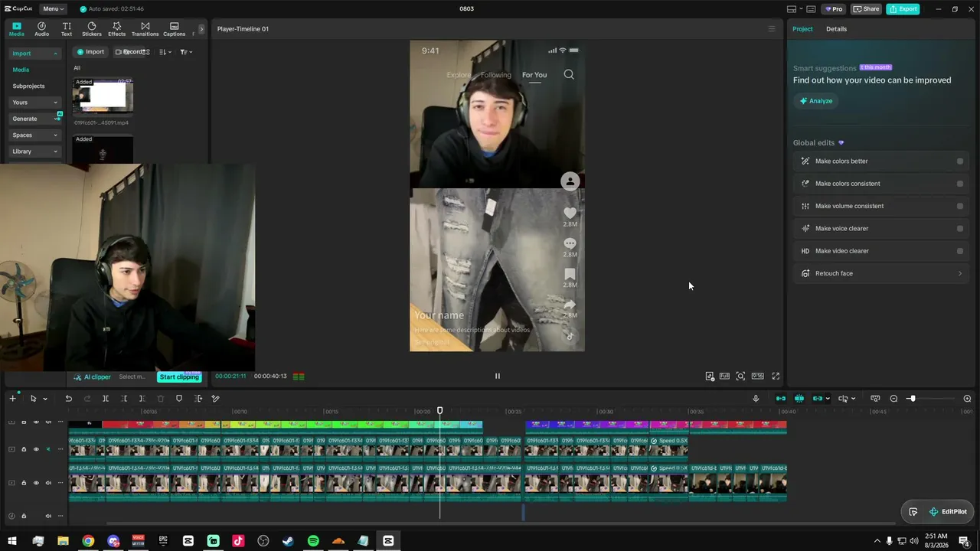Viewport: 980px width, 551px height.
Task: Enable the 'Make colors consistent' checkbox
Action: (960, 184)
